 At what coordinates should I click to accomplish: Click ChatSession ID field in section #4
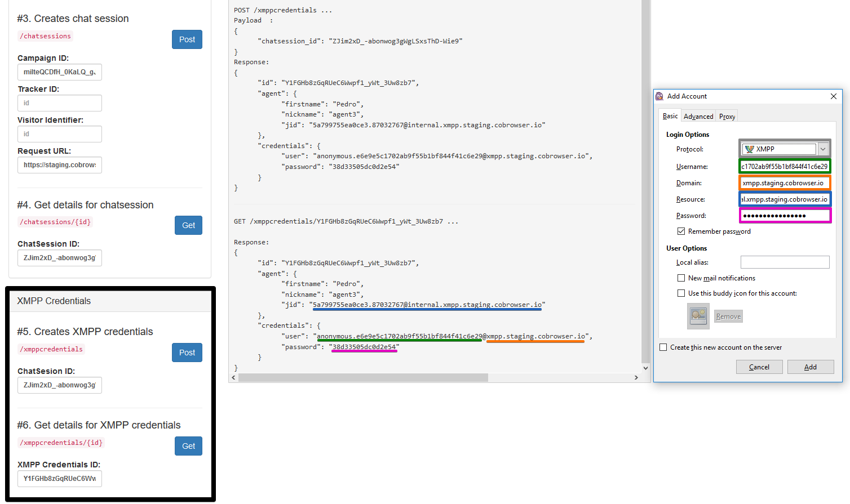click(60, 258)
